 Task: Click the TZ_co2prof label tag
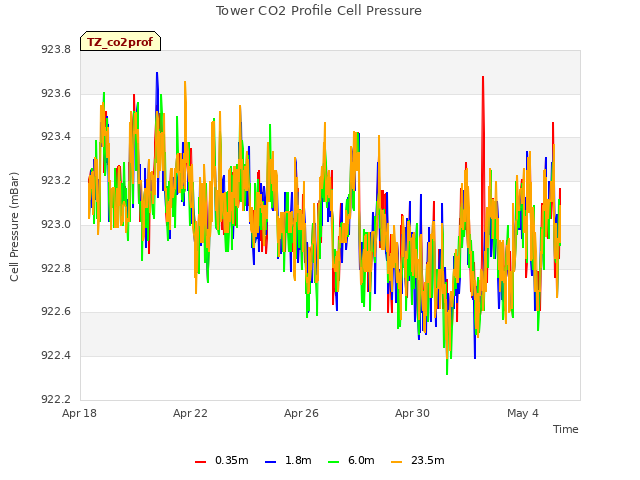pos(120,42)
